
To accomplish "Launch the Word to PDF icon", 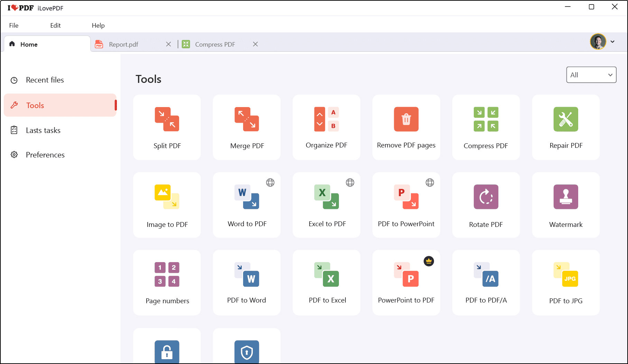I will [x=247, y=197].
